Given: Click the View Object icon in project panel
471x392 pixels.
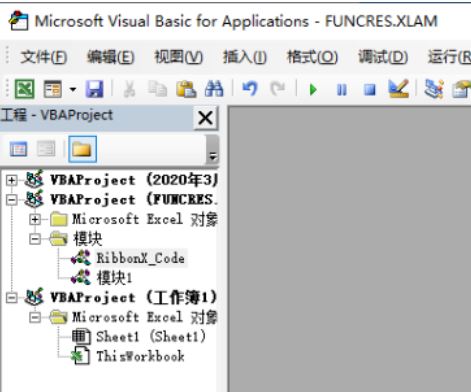Looking at the screenshot, I should (x=46, y=149).
